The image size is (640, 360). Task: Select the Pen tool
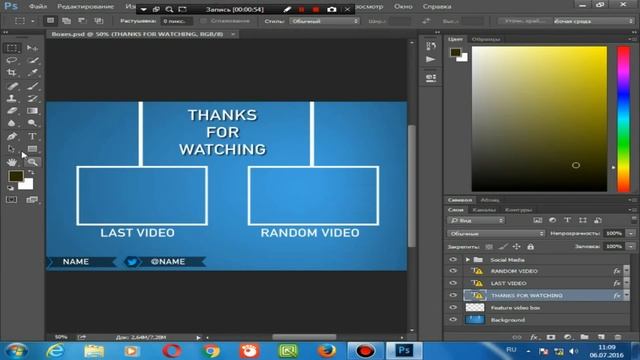(12, 136)
